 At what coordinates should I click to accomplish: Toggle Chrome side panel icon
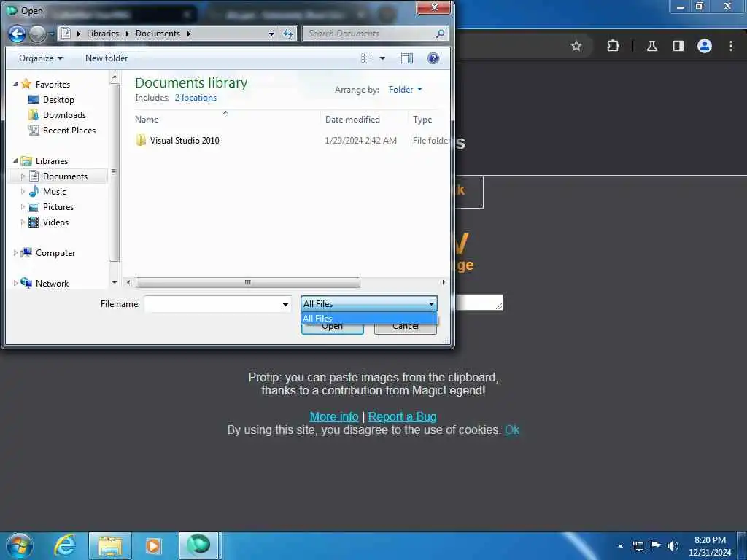pyautogui.click(x=678, y=46)
